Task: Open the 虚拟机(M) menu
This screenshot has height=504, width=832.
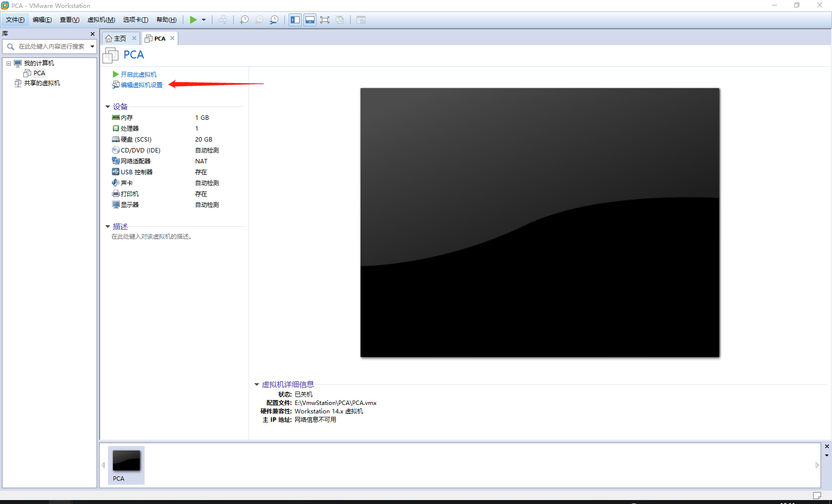Action: [101, 20]
